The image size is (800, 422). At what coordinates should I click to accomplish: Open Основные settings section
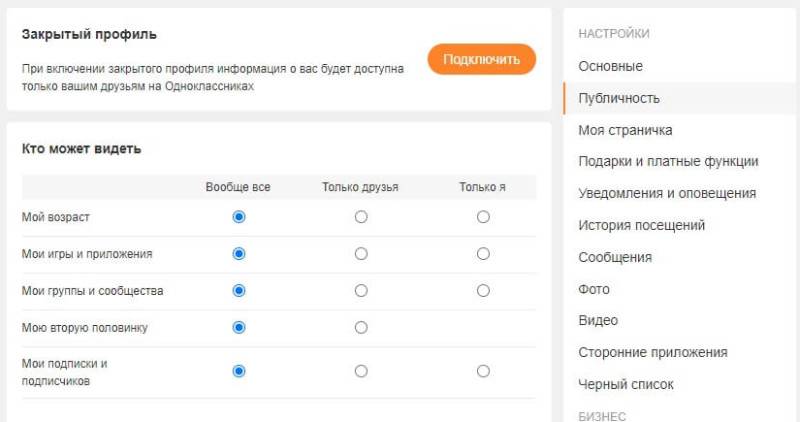610,66
